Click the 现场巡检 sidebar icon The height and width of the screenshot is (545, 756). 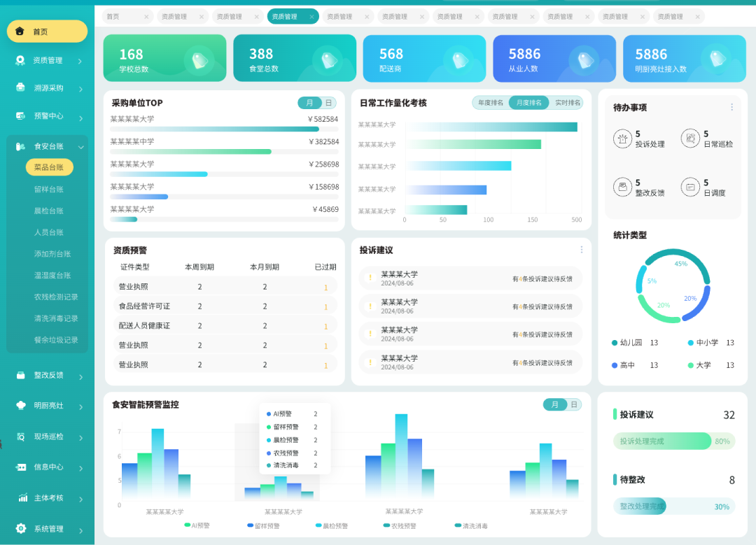(21, 437)
